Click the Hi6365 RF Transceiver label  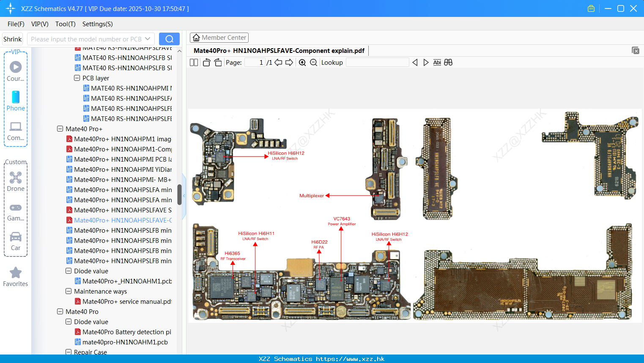233,256
